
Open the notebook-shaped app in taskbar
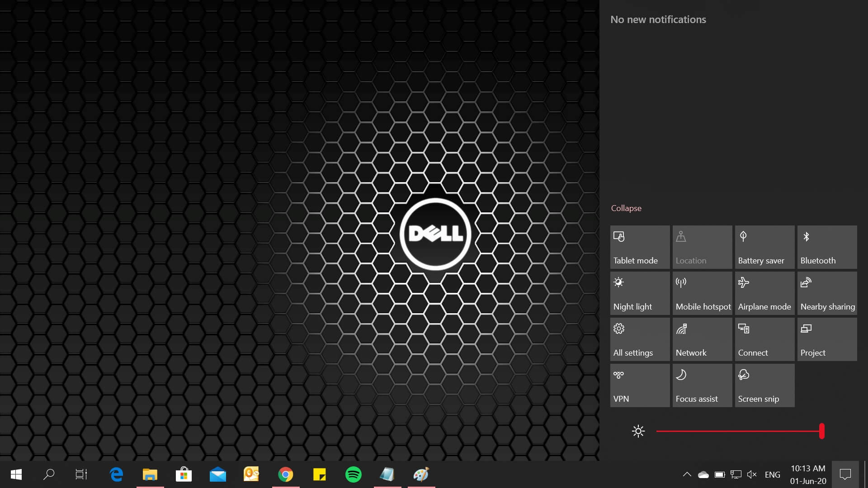[387, 474]
